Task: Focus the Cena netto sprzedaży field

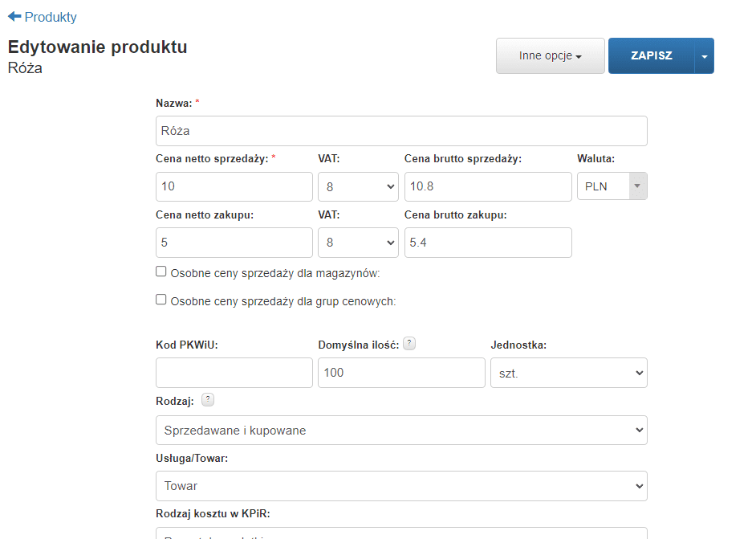Action: coord(234,186)
